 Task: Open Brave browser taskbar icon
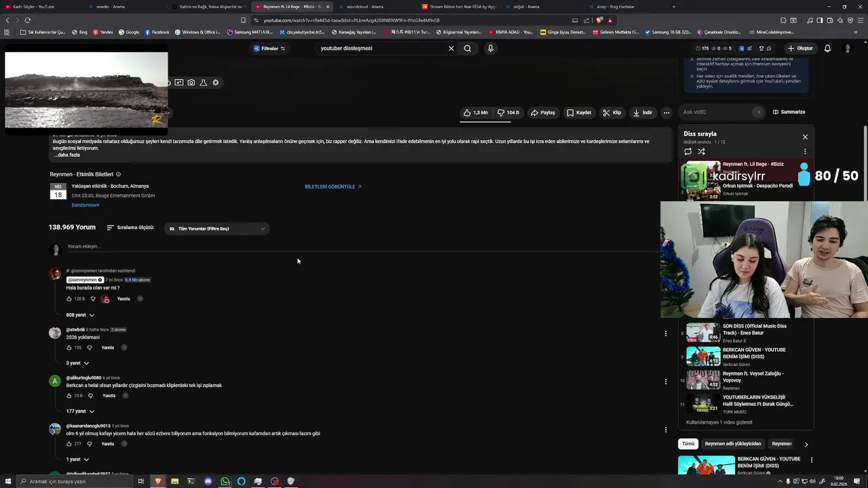pyautogui.click(x=158, y=481)
